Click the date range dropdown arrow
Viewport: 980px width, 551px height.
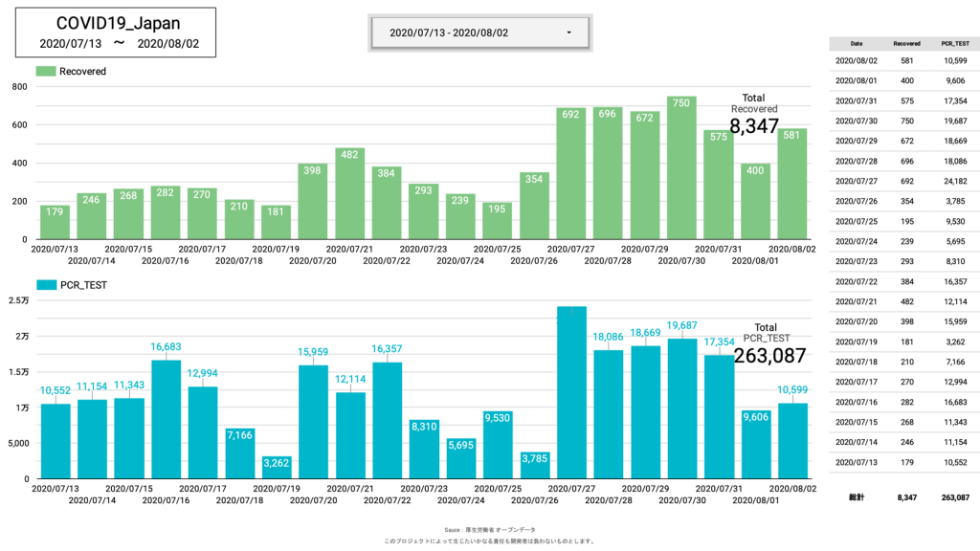coord(569,33)
